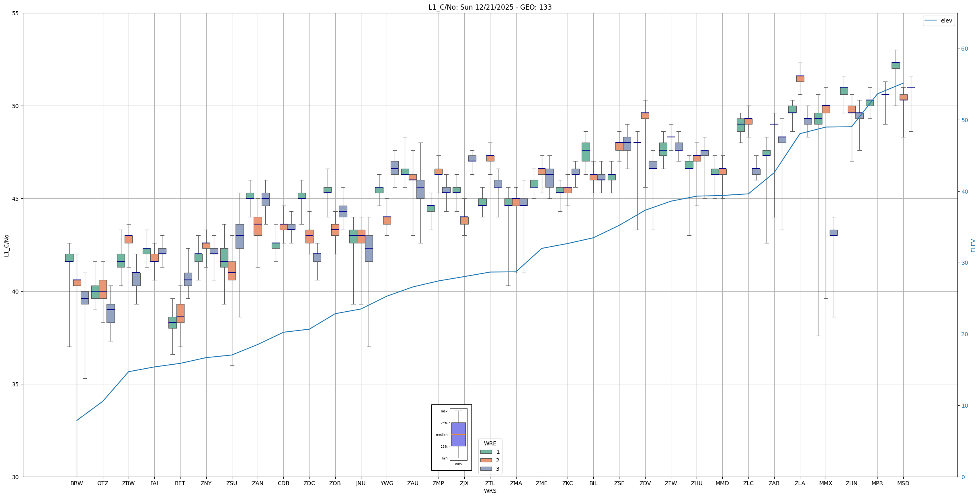
Task: Click the ZLA station label
Action: pos(800,483)
